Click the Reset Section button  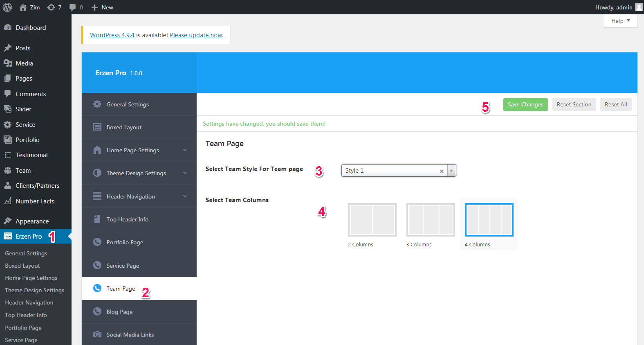pos(574,104)
